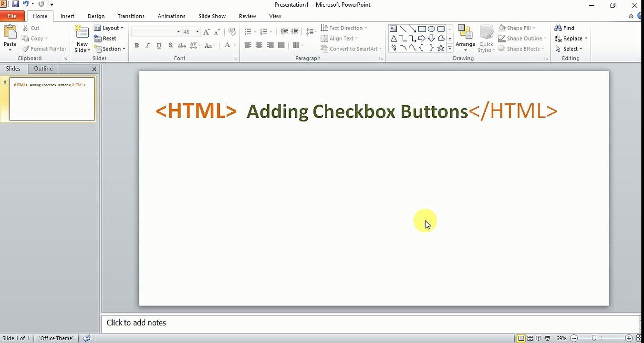Decrease list indent level
Viewport: 644px width, 343px height.
click(284, 32)
